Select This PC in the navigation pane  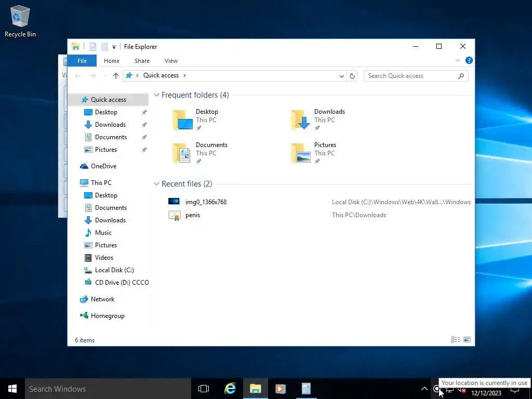[x=101, y=183]
